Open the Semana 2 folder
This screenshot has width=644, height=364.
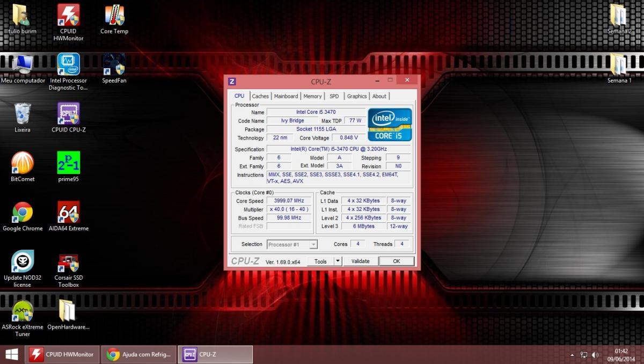(619, 19)
